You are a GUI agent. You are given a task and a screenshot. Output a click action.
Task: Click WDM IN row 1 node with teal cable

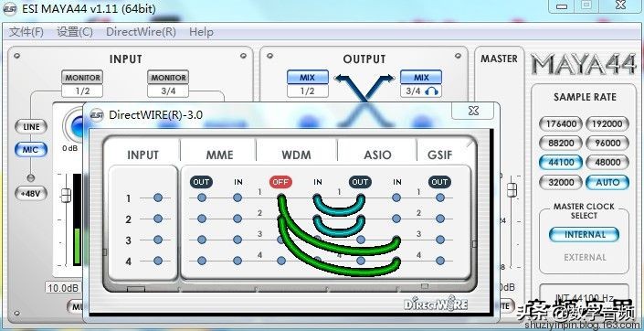pos(317,198)
